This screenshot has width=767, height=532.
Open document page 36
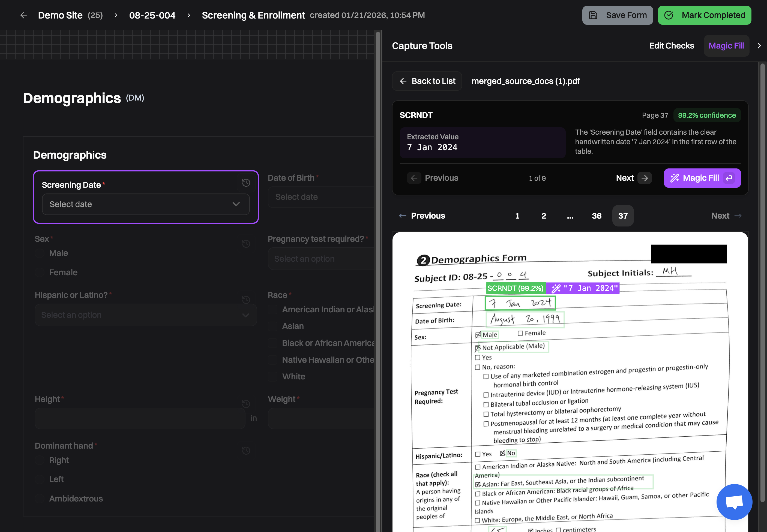[597, 216]
